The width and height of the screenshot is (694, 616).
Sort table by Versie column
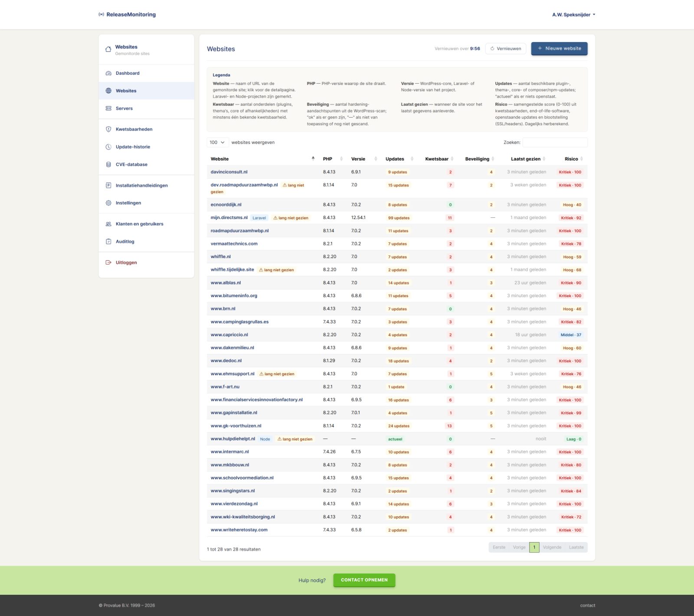(x=364, y=159)
